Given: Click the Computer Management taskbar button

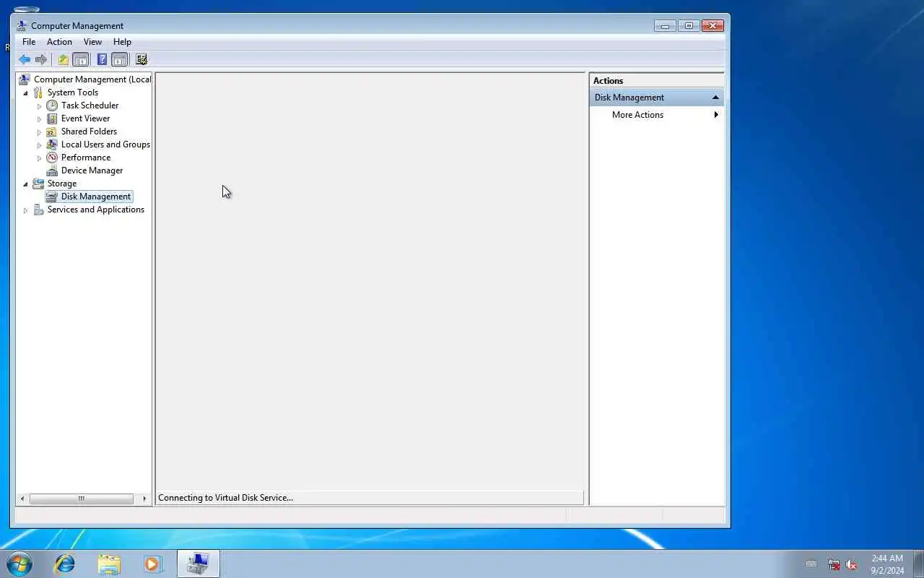Looking at the screenshot, I should 198,564.
